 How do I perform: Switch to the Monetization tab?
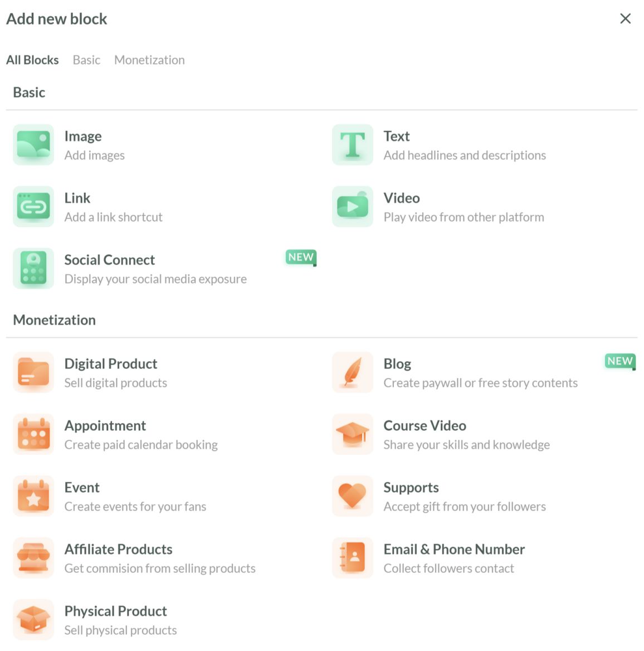(149, 60)
